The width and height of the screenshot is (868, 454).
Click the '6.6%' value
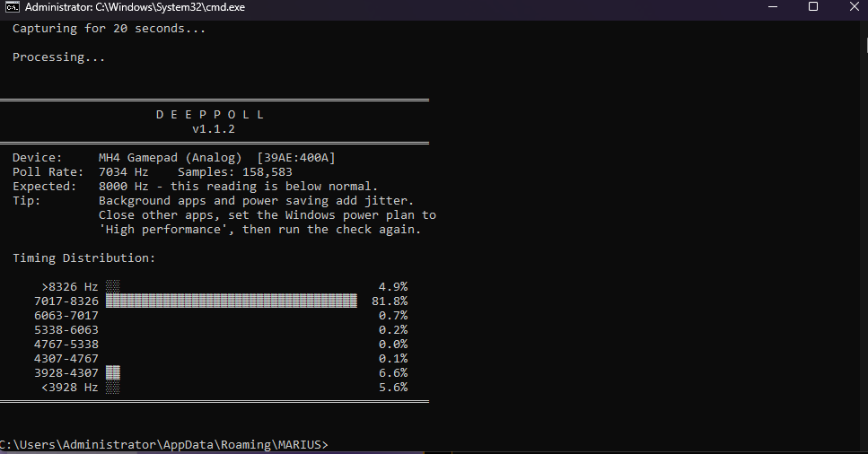coord(393,374)
